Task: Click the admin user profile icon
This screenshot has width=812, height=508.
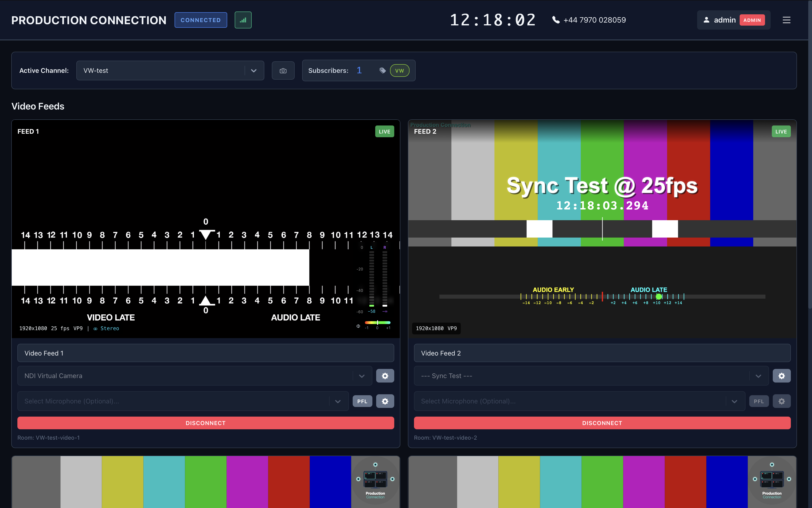Action: 707,20
